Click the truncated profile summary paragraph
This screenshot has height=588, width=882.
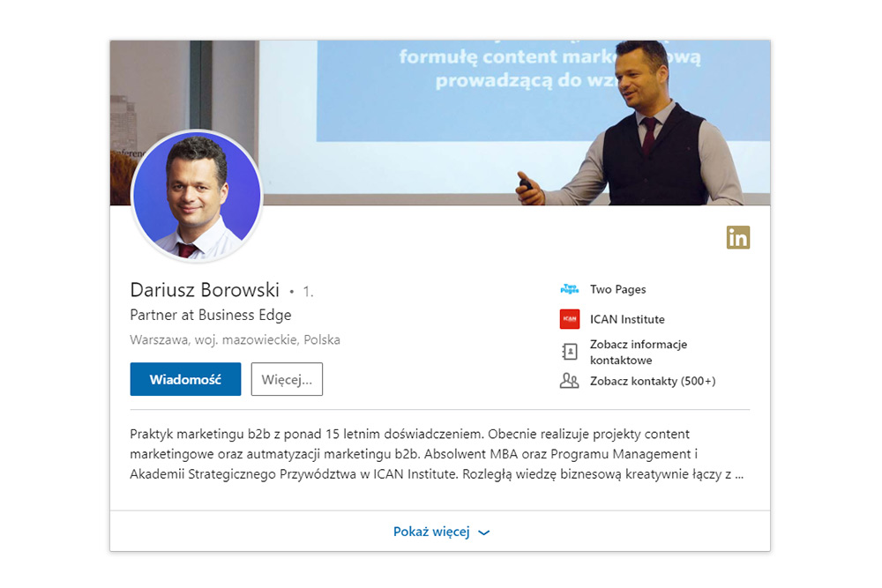click(x=437, y=454)
